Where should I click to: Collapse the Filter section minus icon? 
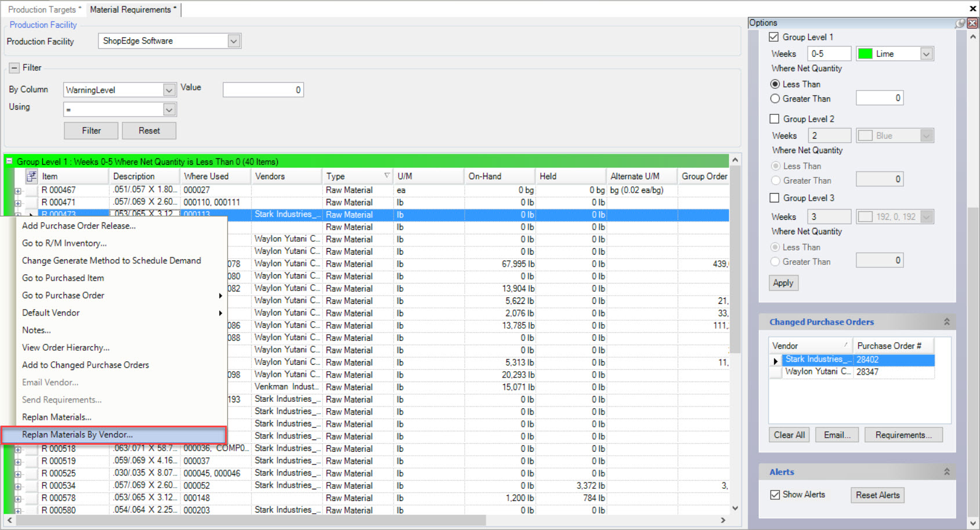click(15, 68)
